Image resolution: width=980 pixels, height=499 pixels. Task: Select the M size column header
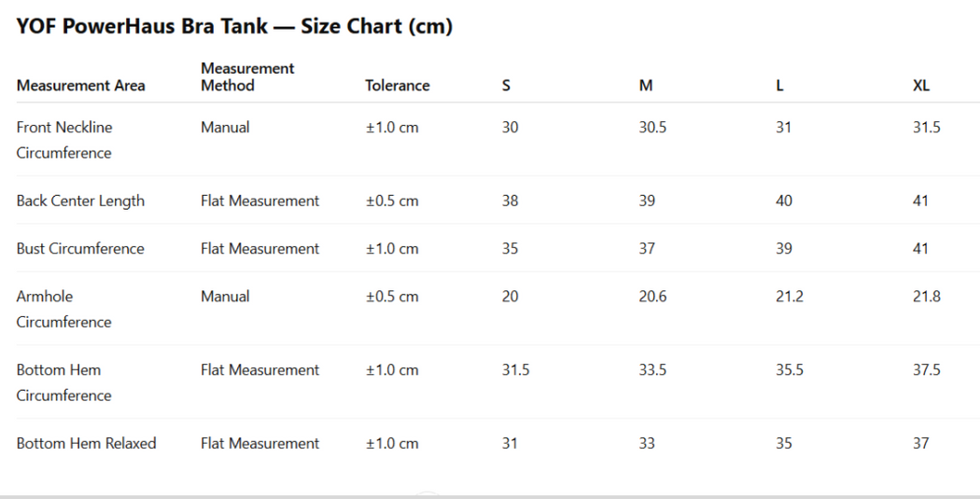click(646, 86)
